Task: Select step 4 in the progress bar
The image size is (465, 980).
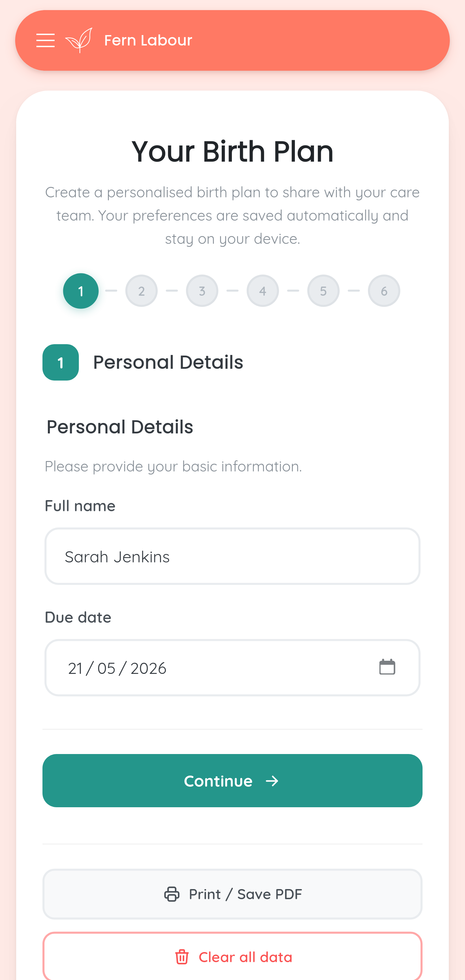Action: coord(262,291)
